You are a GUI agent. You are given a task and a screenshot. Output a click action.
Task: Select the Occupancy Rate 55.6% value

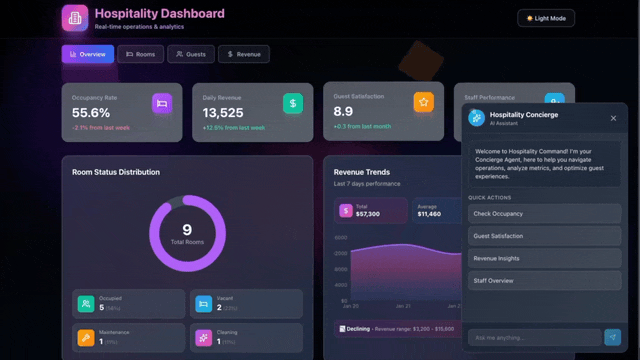pyautogui.click(x=91, y=113)
